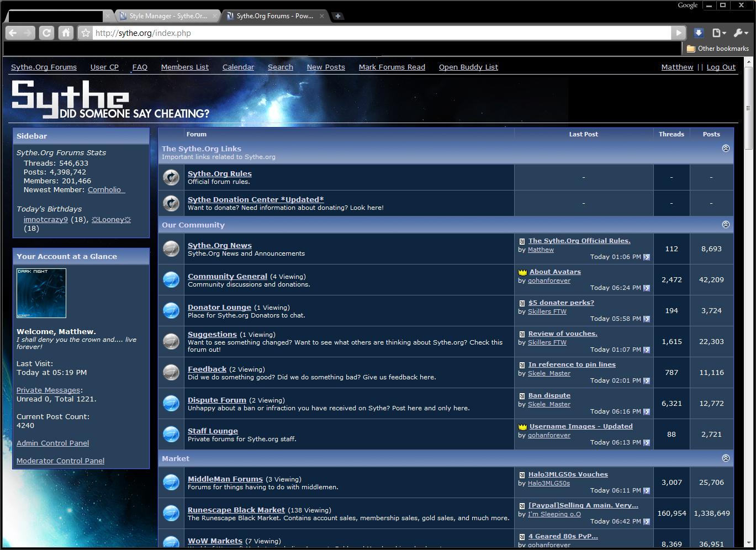Collapse The Sythe.Org Links category
This screenshot has height=550, width=756.
pos(726,149)
